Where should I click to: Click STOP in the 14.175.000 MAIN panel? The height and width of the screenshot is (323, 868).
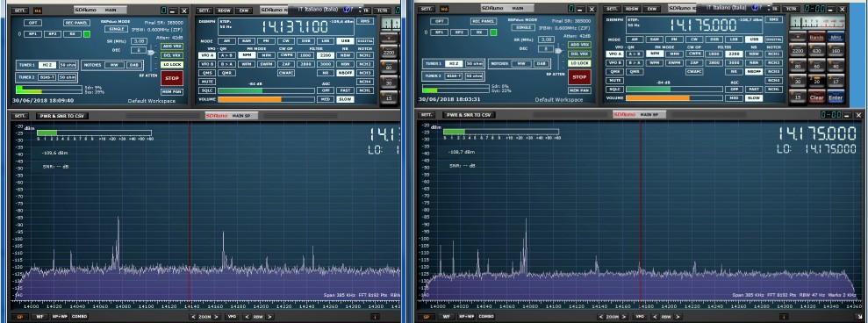579,77
